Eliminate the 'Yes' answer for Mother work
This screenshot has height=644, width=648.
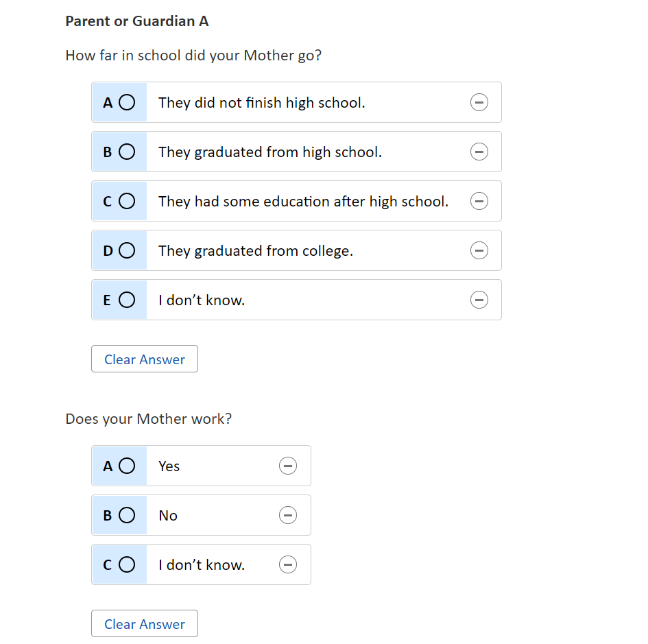288,466
